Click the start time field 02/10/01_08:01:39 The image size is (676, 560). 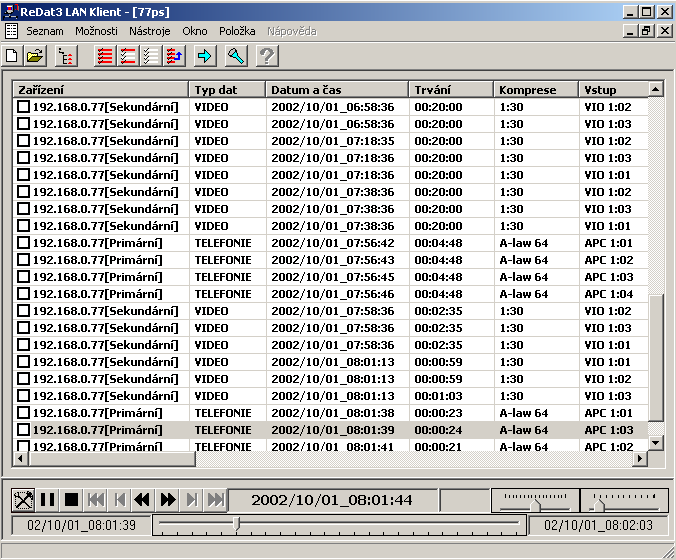point(81,525)
